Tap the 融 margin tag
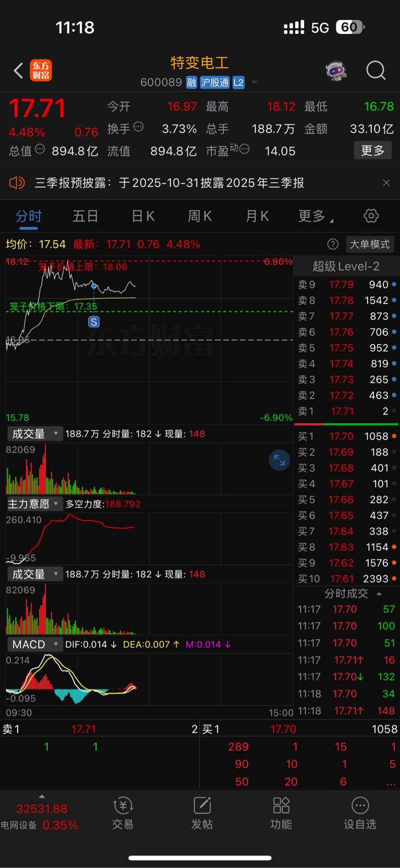The image size is (400, 868). pos(192,82)
